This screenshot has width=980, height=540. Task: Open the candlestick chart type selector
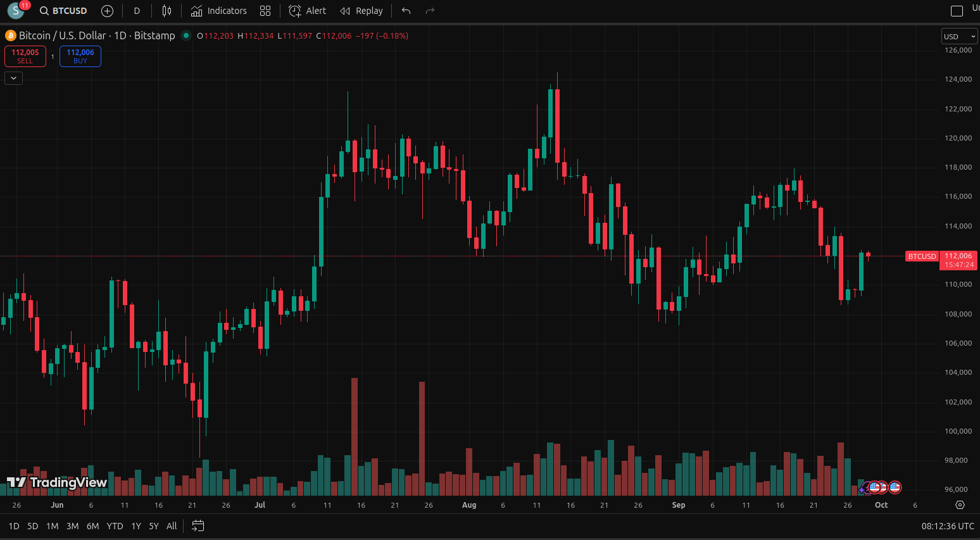click(166, 11)
